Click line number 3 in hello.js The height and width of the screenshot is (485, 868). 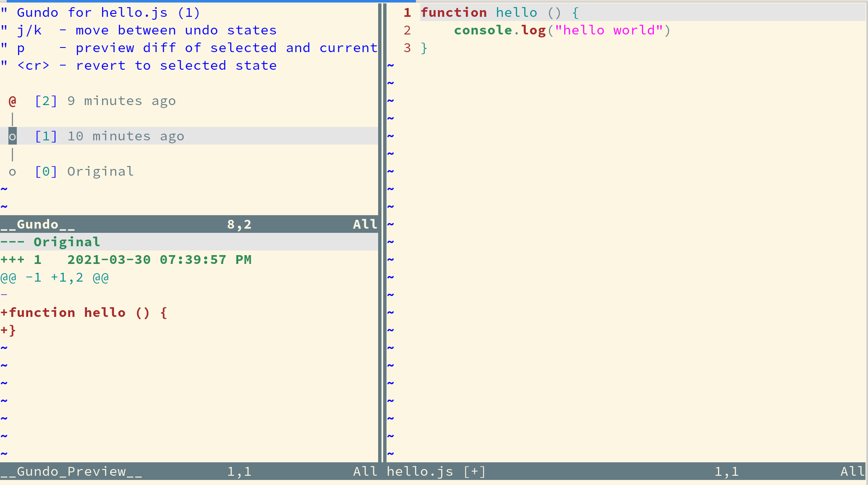coord(407,48)
